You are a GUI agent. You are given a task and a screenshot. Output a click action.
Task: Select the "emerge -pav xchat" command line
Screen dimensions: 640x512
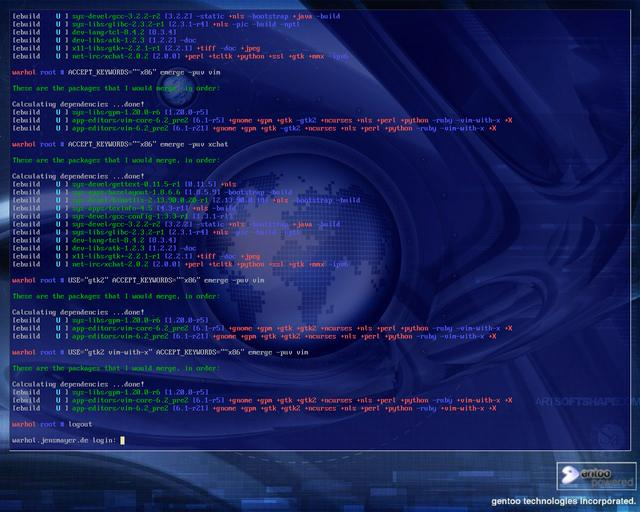(x=120, y=144)
